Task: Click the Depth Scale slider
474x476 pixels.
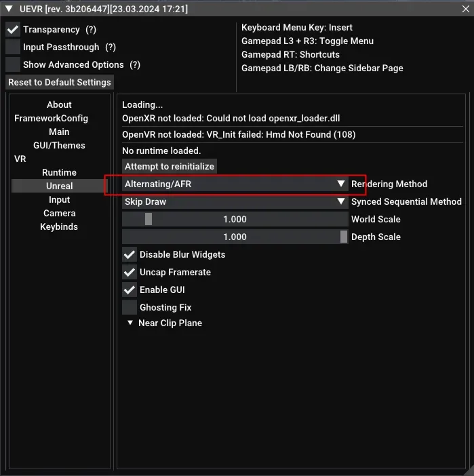Action: 235,237
